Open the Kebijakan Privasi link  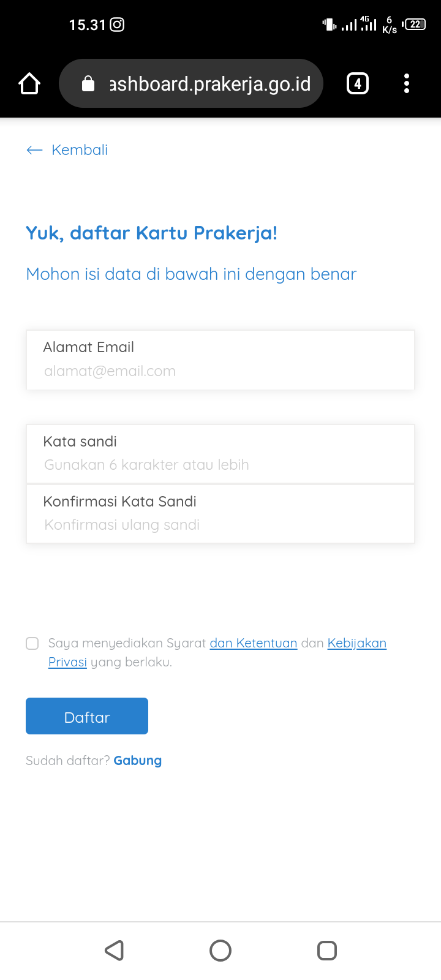[357, 643]
